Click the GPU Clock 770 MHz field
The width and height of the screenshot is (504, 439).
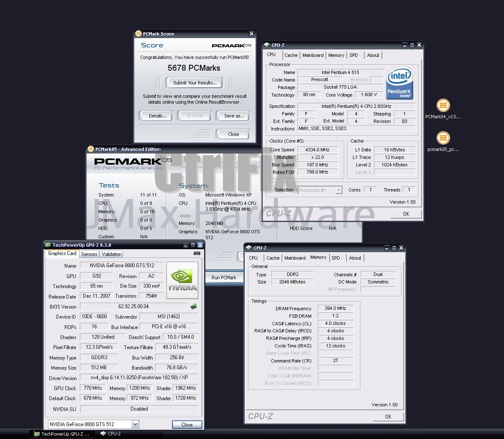93,388
